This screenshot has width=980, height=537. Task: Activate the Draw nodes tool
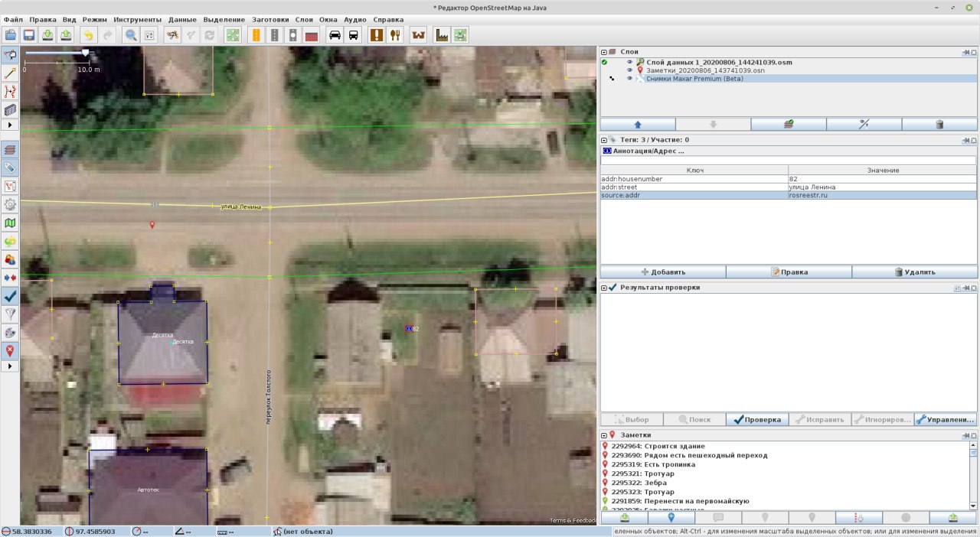pos(11,73)
